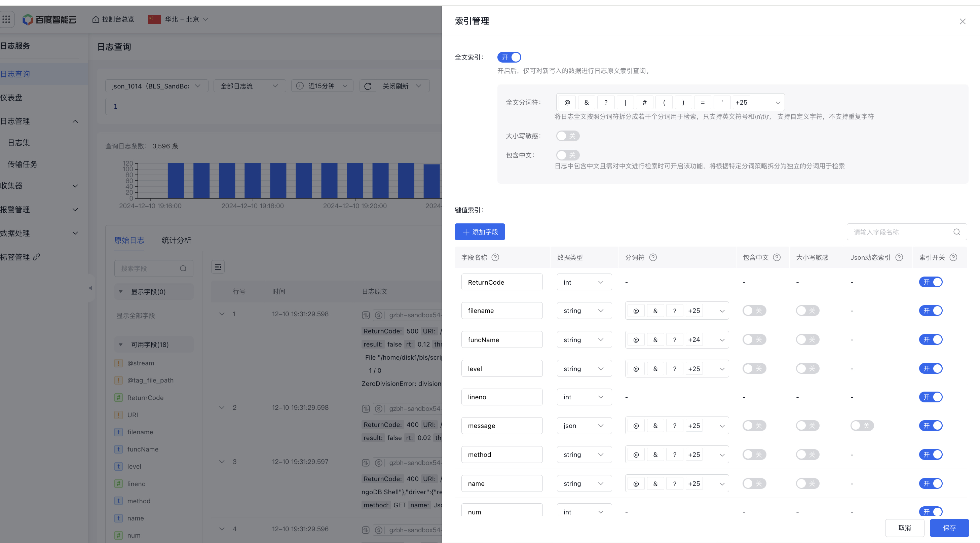The width and height of the screenshot is (980, 543).
Task: Open the 近15分钟 time range dropdown
Action: (x=322, y=86)
